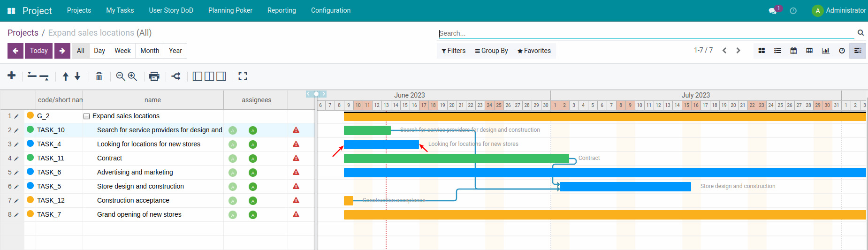Open Administrator user menu
This screenshot has width=868, height=250.
pos(839,10)
